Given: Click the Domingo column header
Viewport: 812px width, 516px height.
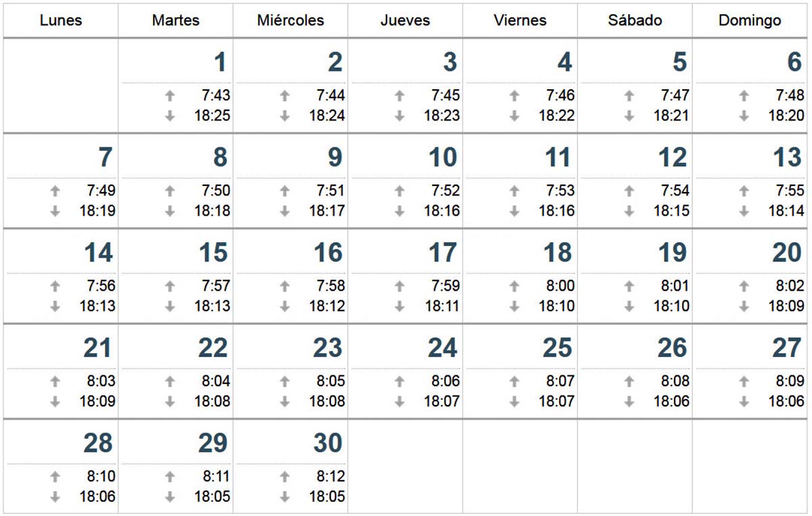Looking at the screenshot, I should click(x=750, y=20).
